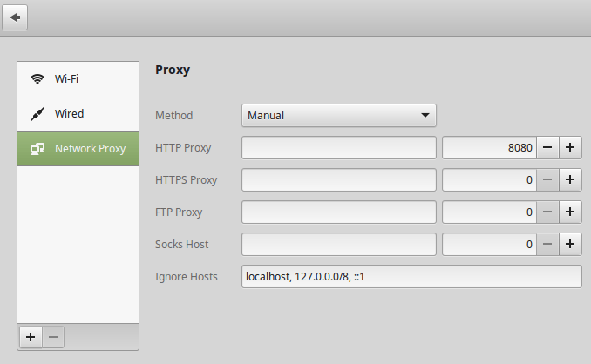Select the Wi-Fi icon in sidebar
The image size is (591, 364).
click(x=37, y=78)
